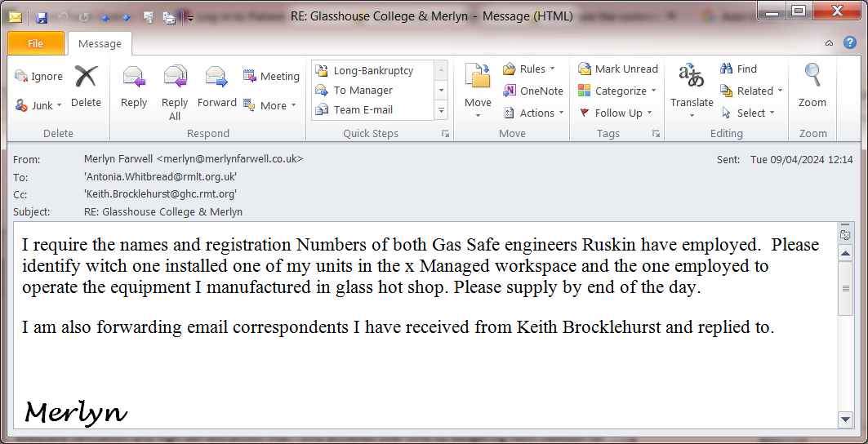This screenshot has height=444, width=868.
Task: Click Mark Unread
Action: 618,69
